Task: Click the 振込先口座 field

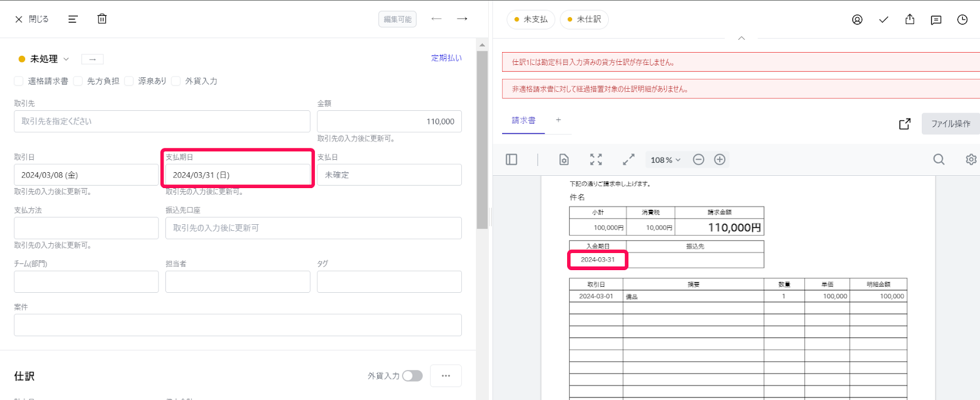Action: (x=314, y=228)
